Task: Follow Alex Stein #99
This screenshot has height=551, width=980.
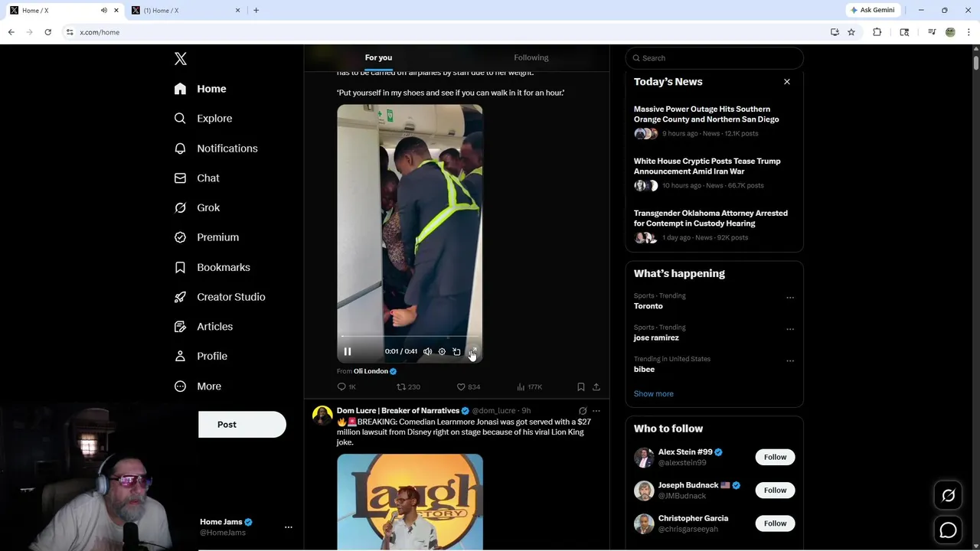Action: tap(775, 457)
